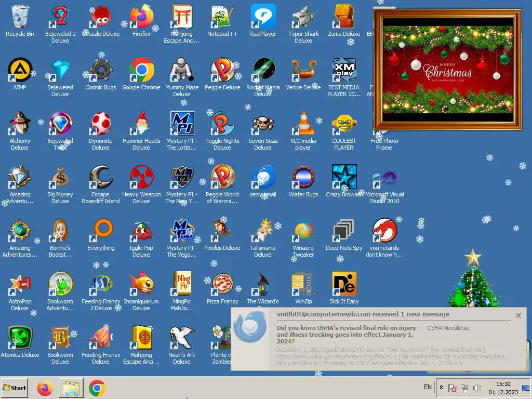Select the Bejeweled 2 Deluxe shortcut
The image size is (532, 399).
[60, 17]
